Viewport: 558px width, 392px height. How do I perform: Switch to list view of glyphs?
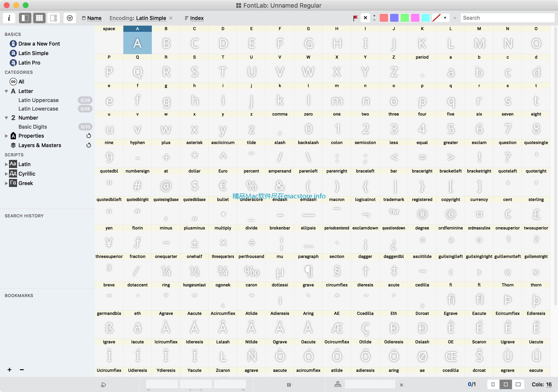coord(54,18)
